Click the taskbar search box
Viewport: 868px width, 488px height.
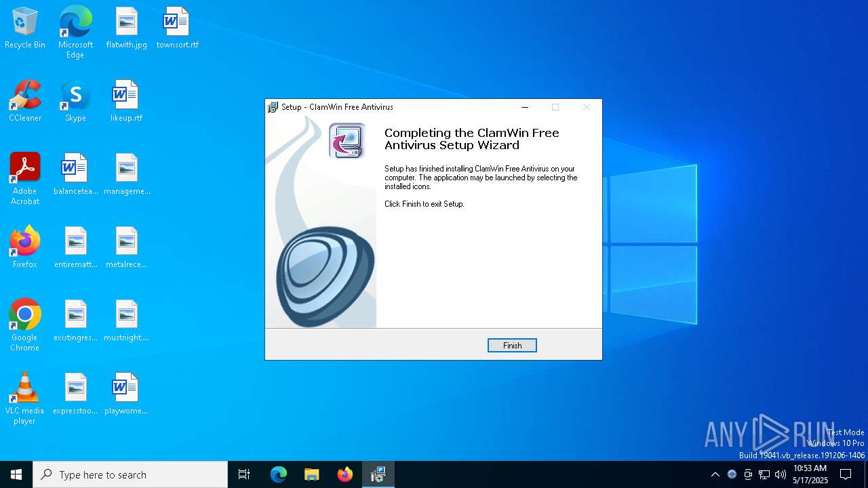[x=130, y=474]
